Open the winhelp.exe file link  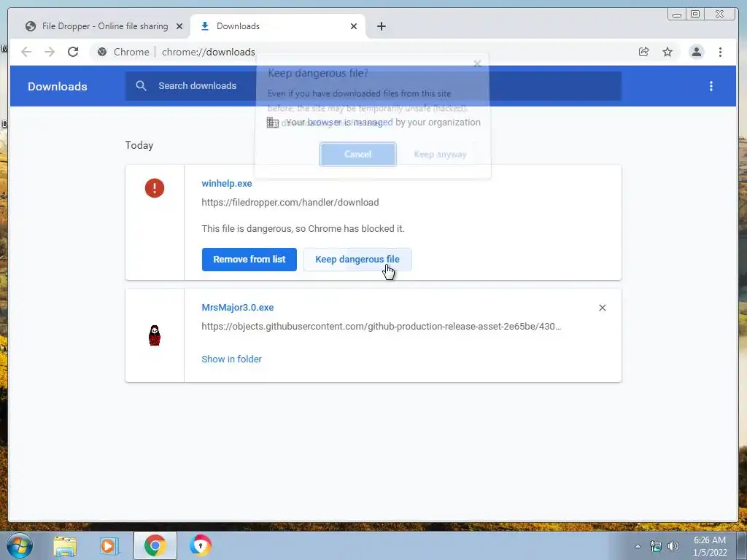227,183
